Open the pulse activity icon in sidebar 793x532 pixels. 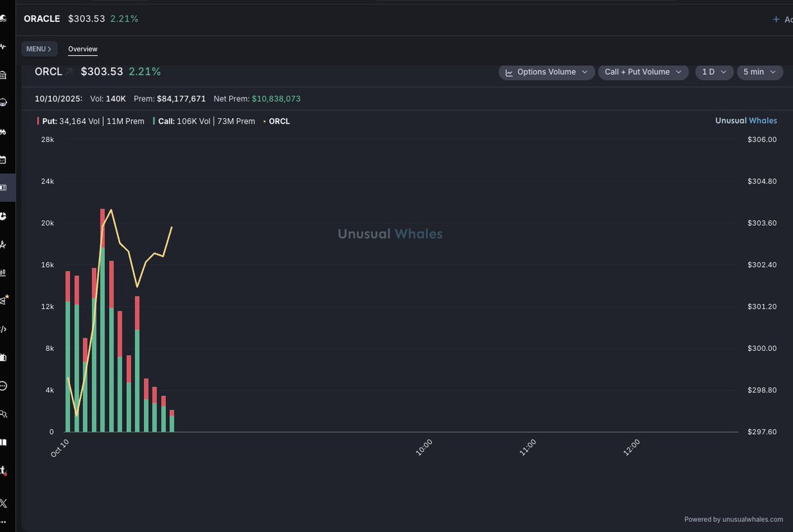3,47
